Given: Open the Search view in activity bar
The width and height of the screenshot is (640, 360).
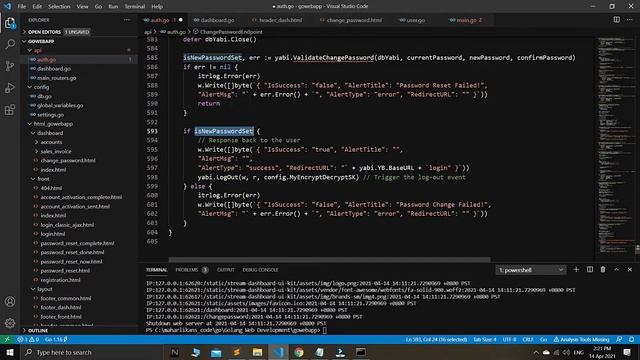Looking at the screenshot, I should point(10,44).
